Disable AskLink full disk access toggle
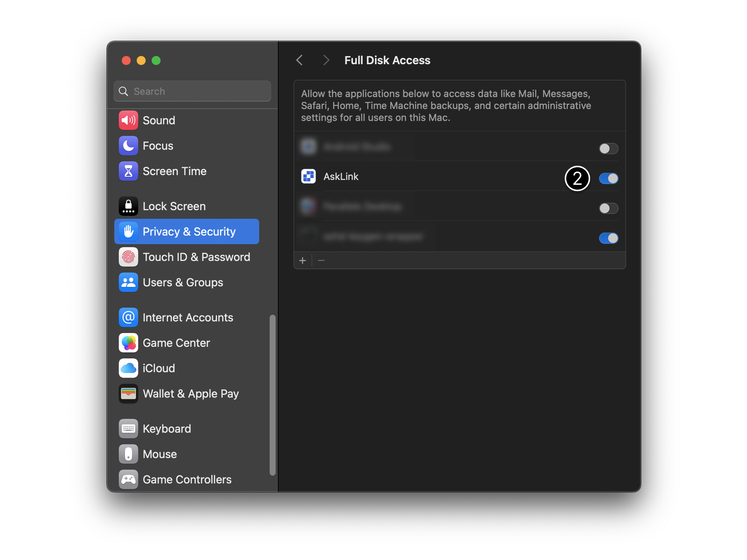 [x=608, y=178]
